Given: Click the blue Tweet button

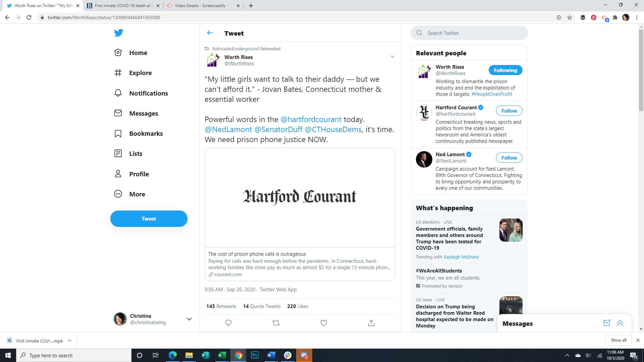Looking at the screenshot, I should (x=149, y=219).
